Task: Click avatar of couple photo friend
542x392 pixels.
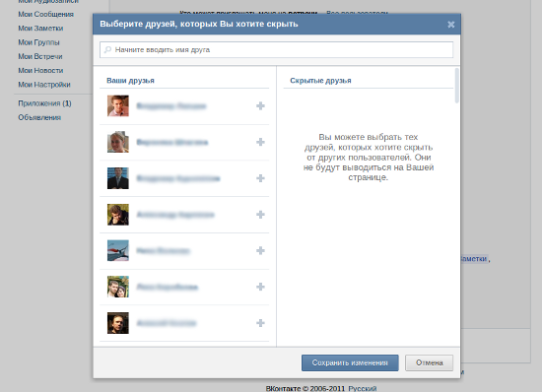Action: pos(118,287)
